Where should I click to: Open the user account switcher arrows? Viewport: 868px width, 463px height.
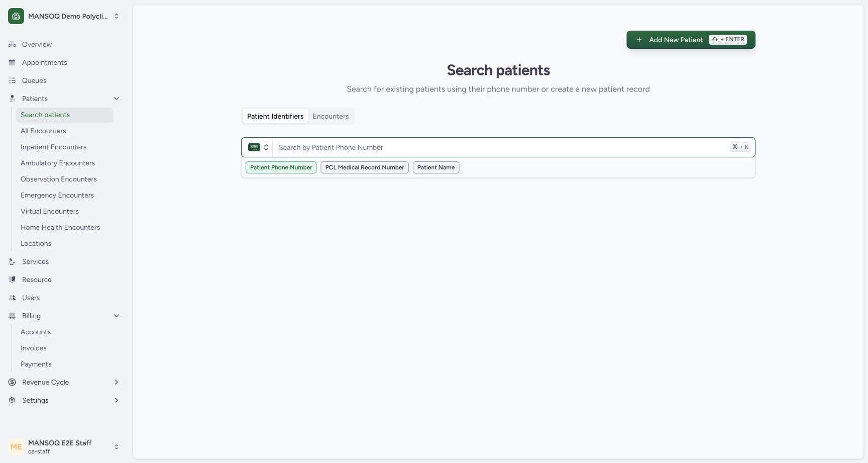[x=117, y=447]
